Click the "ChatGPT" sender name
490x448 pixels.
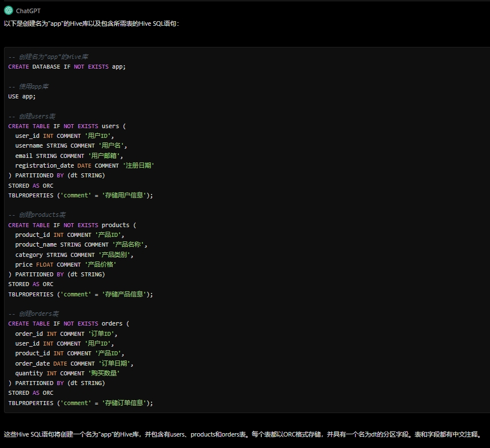pyautogui.click(x=28, y=11)
